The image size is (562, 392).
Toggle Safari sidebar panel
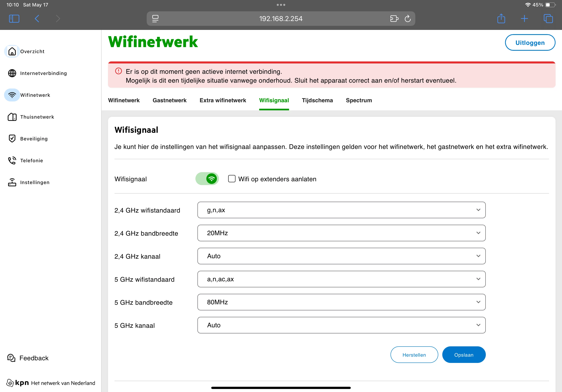click(x=14, y=19)
